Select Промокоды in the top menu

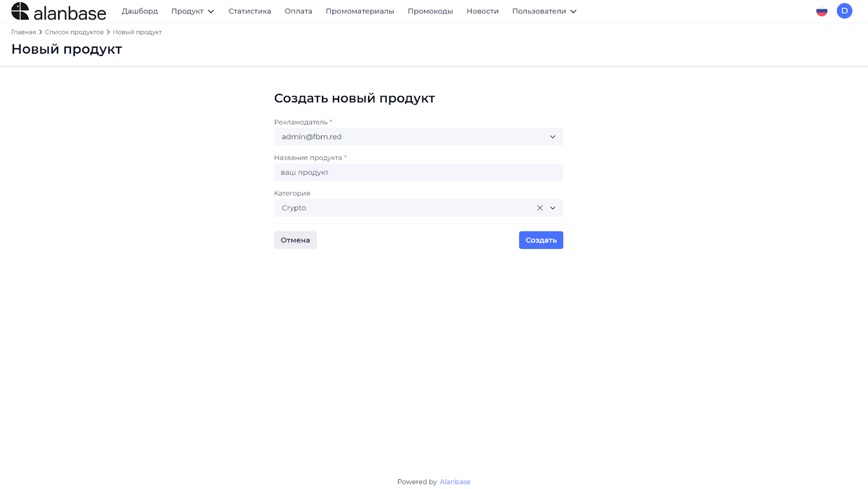430,11
